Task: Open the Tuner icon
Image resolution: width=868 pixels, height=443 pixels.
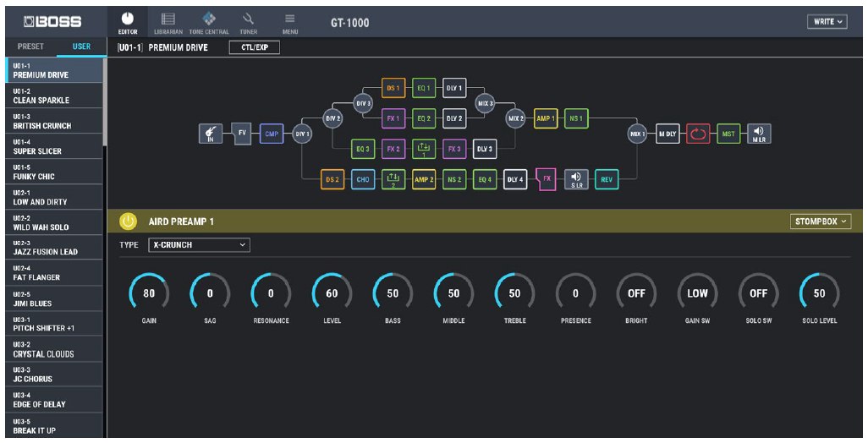Action: point(248,23)
